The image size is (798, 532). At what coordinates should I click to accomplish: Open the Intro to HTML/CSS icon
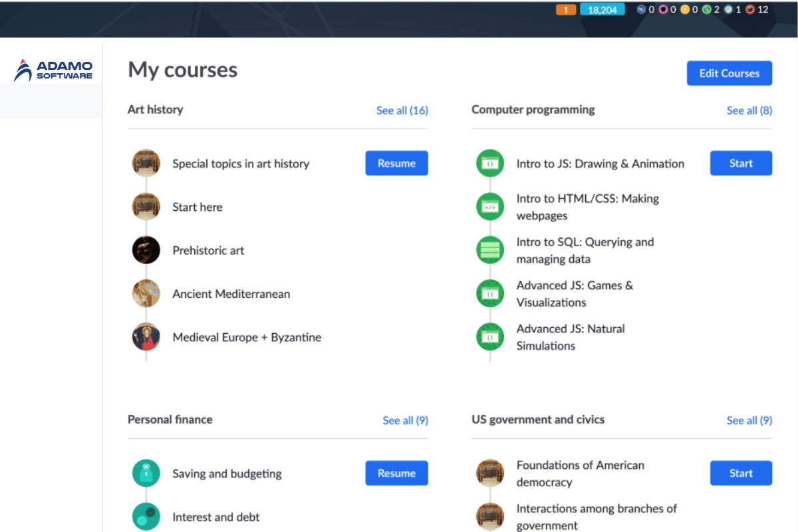click(490, 207)
